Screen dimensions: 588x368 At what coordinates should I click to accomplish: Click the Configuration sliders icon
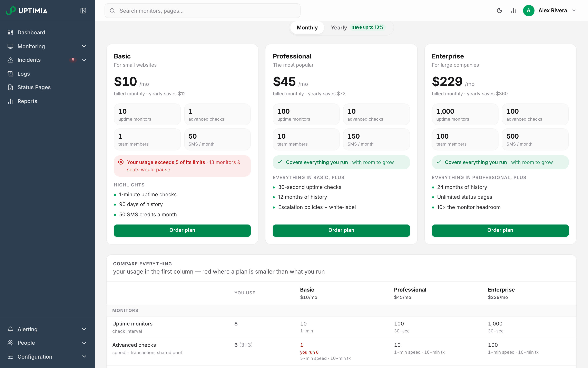[x=10, y=357]
